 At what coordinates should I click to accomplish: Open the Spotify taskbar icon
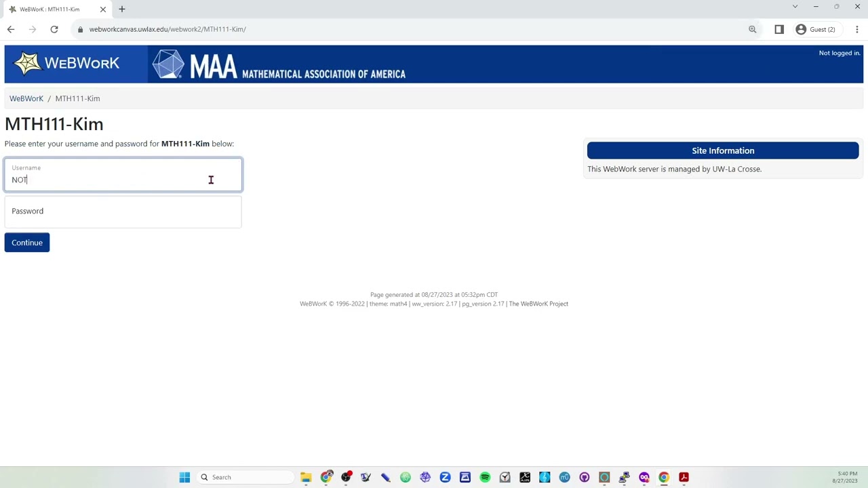485,477
